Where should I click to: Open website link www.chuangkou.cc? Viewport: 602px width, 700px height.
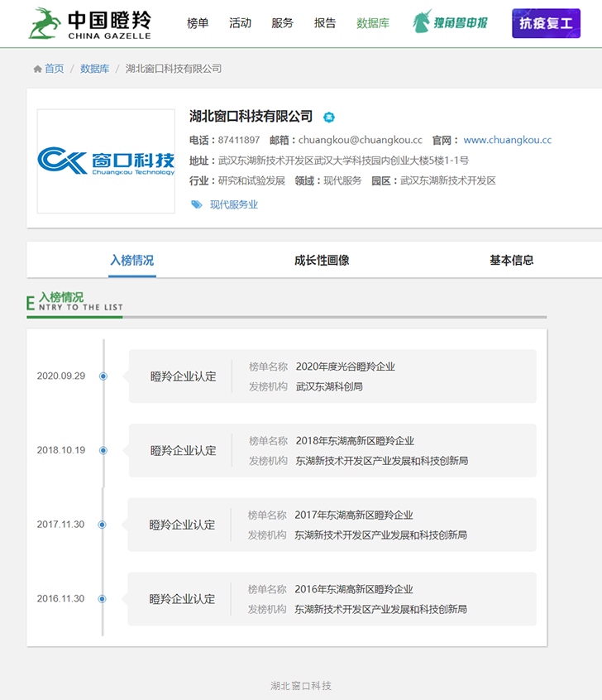click(x=508, y=140)
